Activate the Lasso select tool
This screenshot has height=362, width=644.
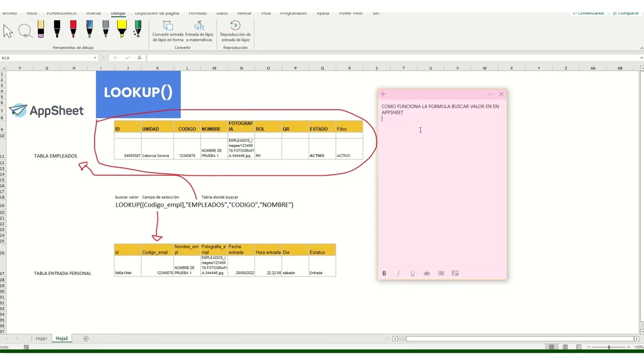pos(25,31)
